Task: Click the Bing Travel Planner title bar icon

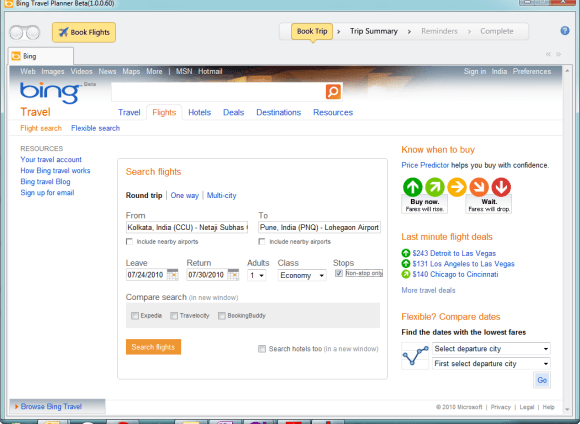Action: [8, 3]
